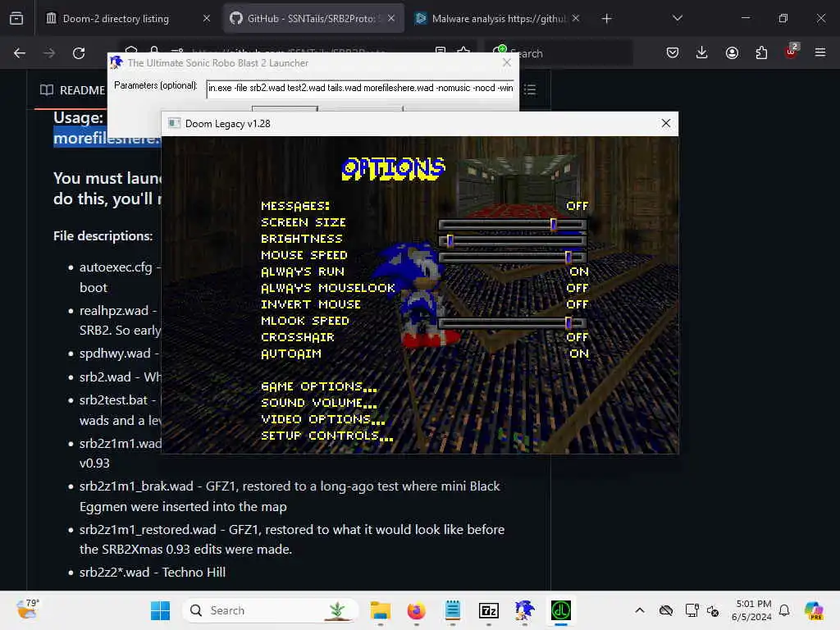840x630 pixels.
Task: Open the Windows Start button
Action: click(160, 610)
